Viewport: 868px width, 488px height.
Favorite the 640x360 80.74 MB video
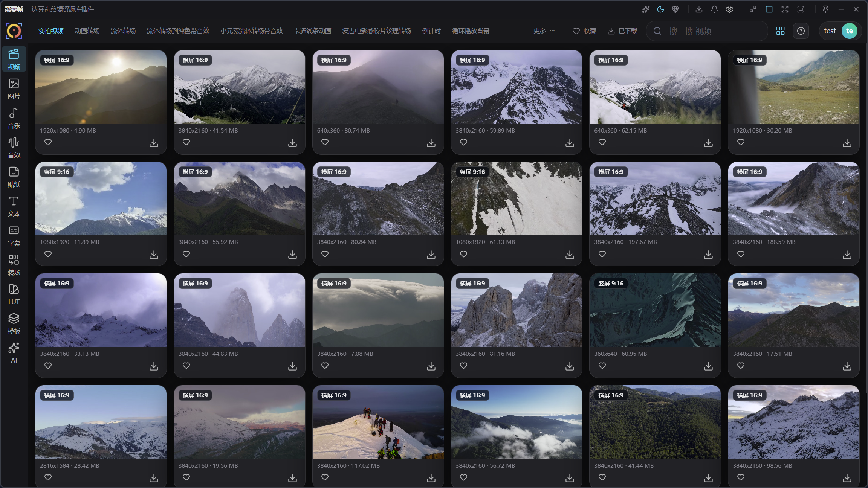coord(325,142)
